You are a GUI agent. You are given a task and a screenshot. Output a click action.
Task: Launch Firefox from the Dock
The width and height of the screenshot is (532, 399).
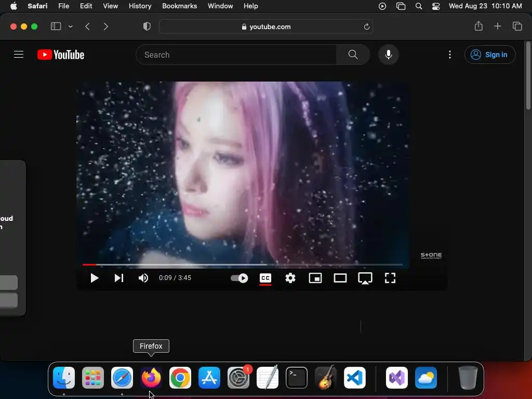coord(151,378)
